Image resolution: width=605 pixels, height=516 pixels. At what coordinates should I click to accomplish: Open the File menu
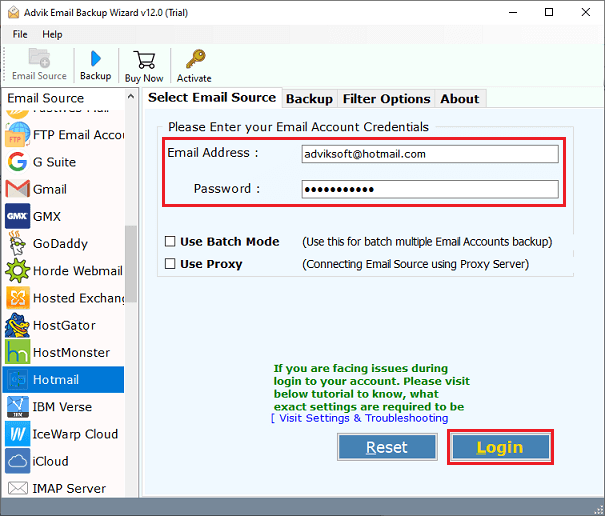point(20,34)
